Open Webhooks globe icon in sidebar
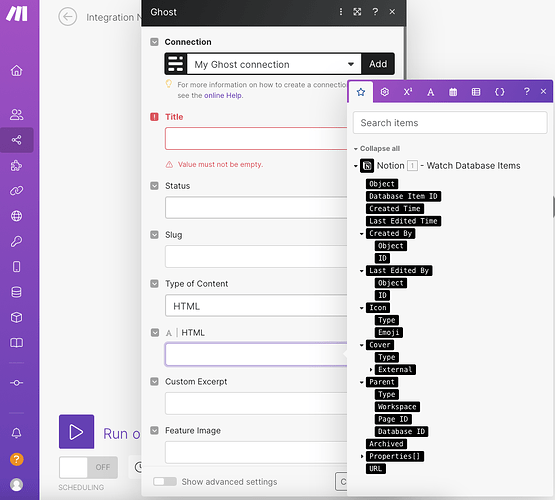The height and width of the screenshot is (500, 555). [x=17, y=215]
